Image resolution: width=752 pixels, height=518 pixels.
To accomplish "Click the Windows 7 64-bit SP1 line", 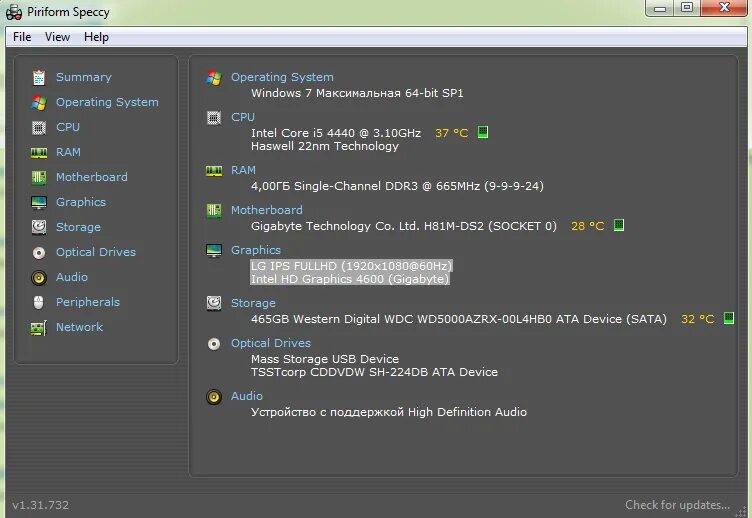I will [357, 93].
